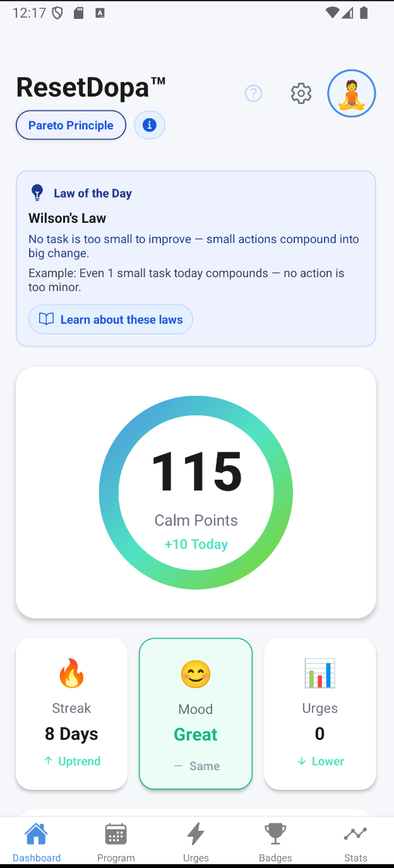Tap the Wilson's Law title
The width and height of the screenshot is (394, 868).
click(68, 218)
